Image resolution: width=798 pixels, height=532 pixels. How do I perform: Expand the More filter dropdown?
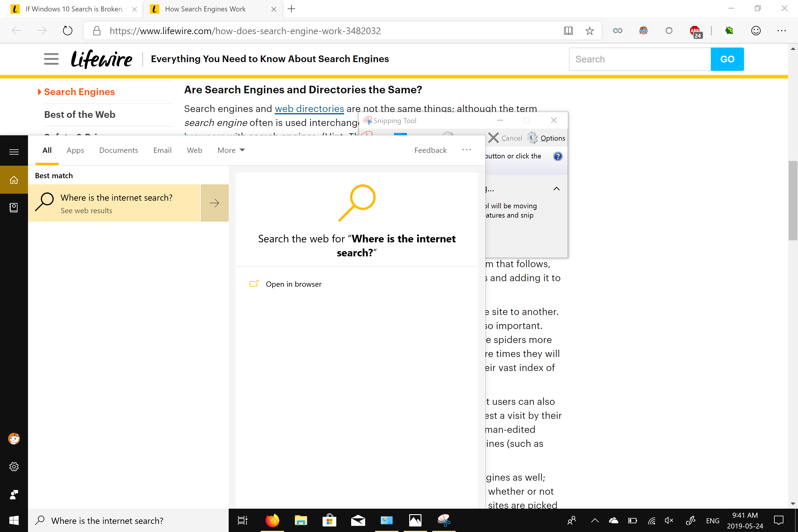(231, 150)
